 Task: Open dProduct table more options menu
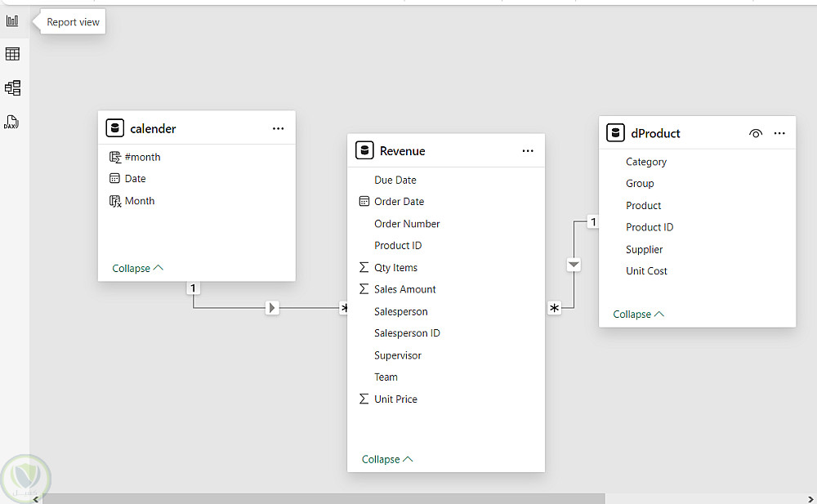[x=779, y=133]
